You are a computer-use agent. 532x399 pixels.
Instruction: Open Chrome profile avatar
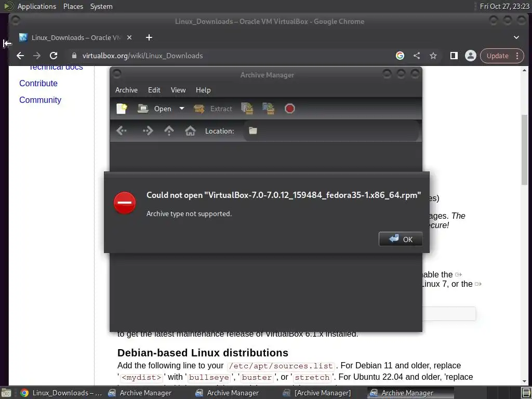(x=470, y=56)
